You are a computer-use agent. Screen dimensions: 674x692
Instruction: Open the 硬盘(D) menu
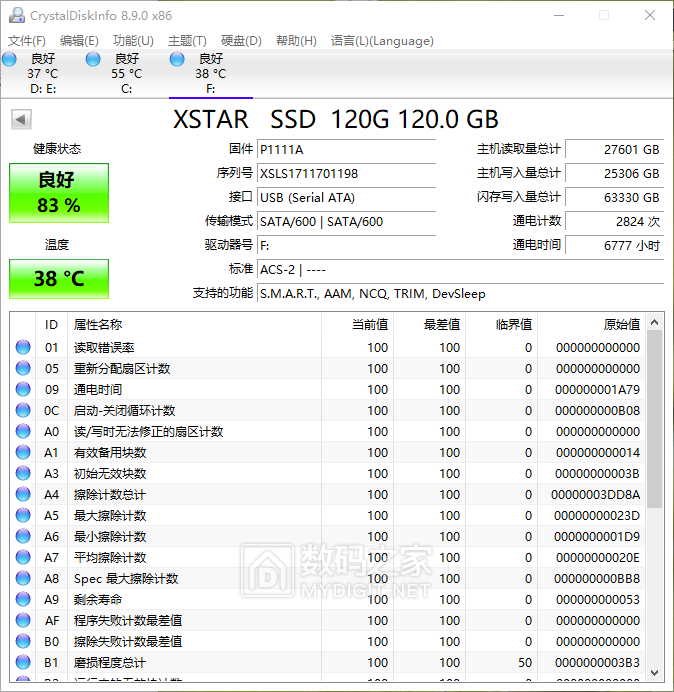tap(241, 41)
